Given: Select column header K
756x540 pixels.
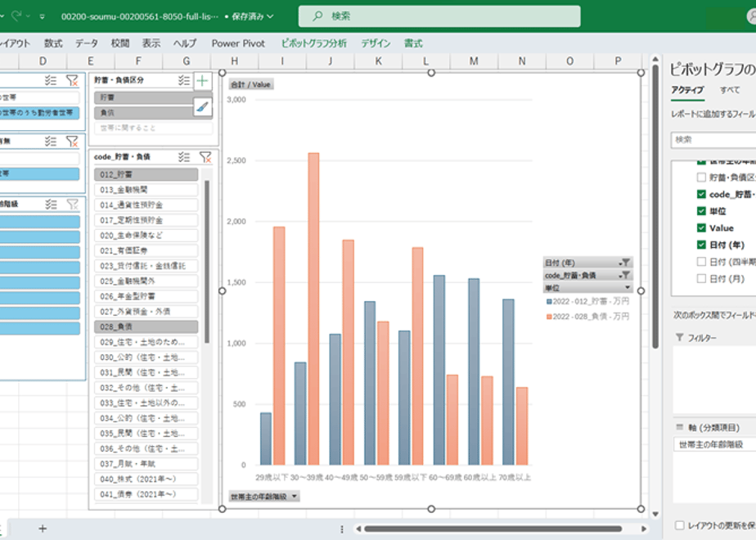Looking at the screenshot, I should [379, 61].
